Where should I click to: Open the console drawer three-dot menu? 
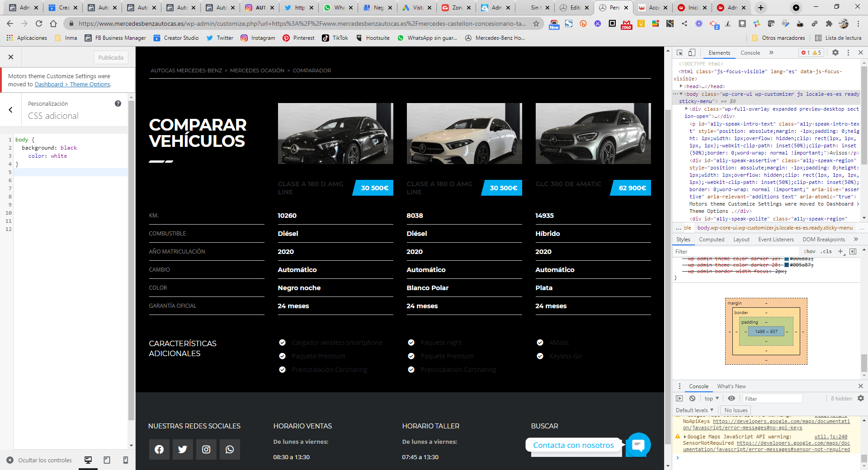click(x=679, y=386)
